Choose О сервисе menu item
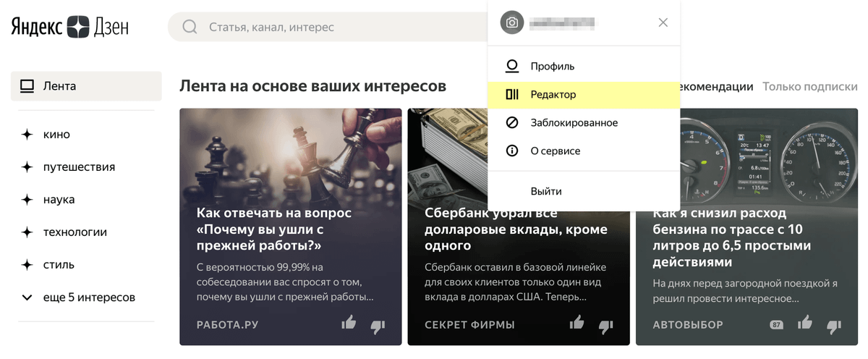Viewport: 868px width, 359px height. coord(584,151)
